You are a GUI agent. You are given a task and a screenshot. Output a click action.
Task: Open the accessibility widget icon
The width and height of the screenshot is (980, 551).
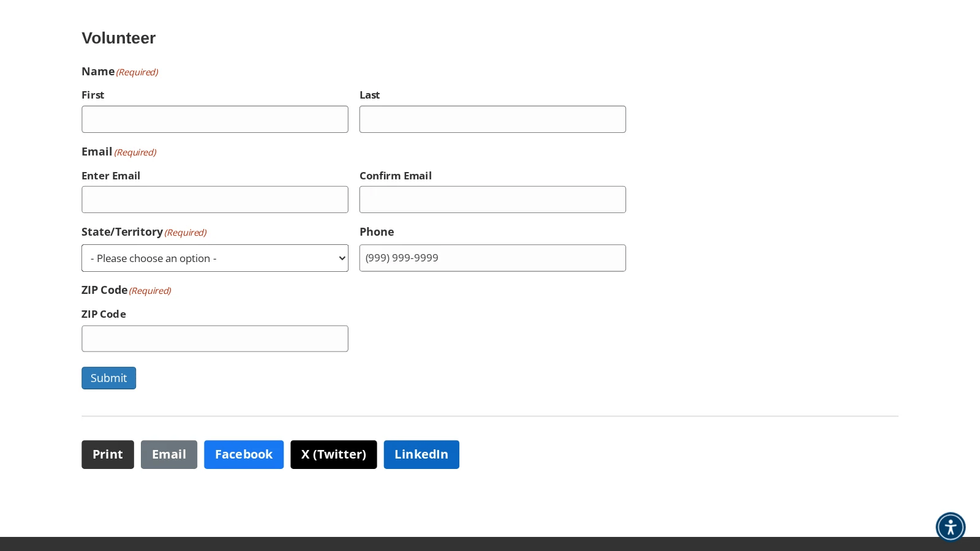950,527
